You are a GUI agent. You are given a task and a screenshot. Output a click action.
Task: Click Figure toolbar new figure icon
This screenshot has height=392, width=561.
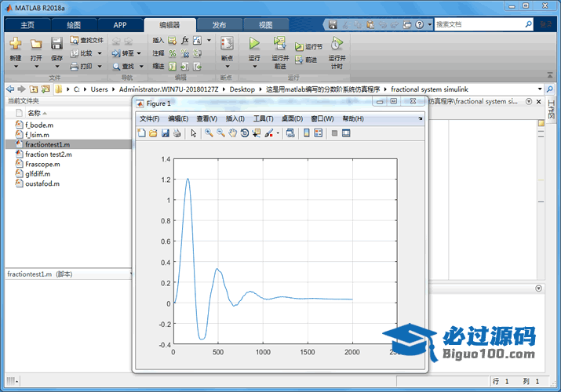[x=142, y=133]
